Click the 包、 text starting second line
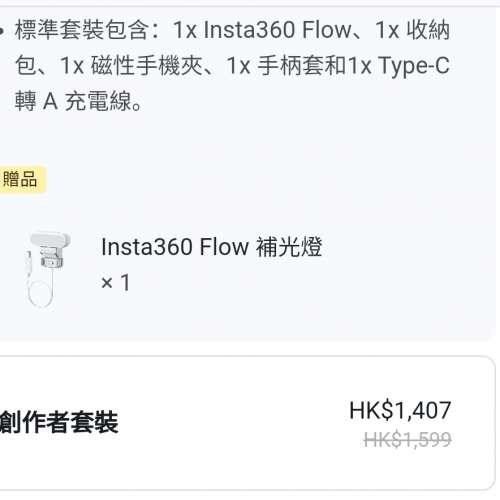 point(33,66)
